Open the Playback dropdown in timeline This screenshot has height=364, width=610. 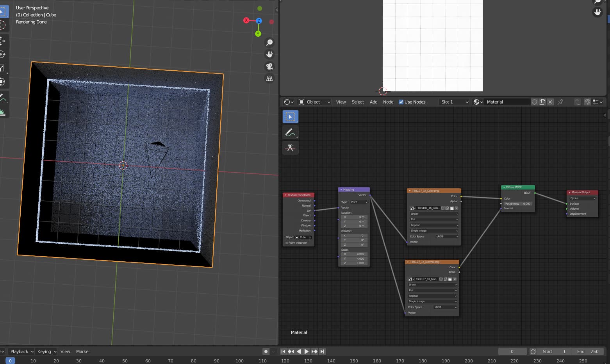tap(21, 352)
